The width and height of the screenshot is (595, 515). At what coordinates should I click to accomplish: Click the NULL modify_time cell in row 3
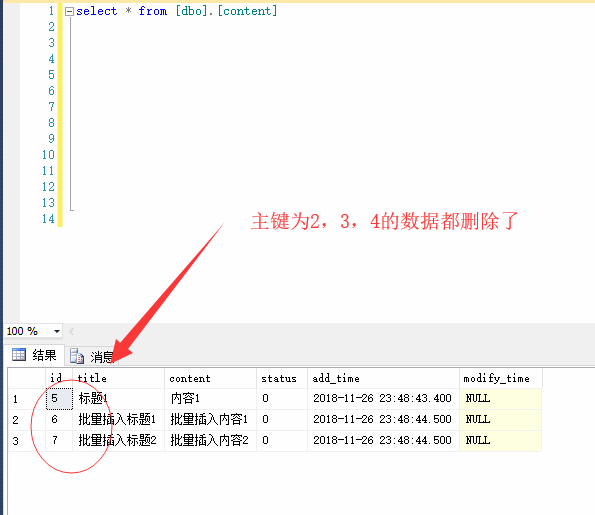501,440
